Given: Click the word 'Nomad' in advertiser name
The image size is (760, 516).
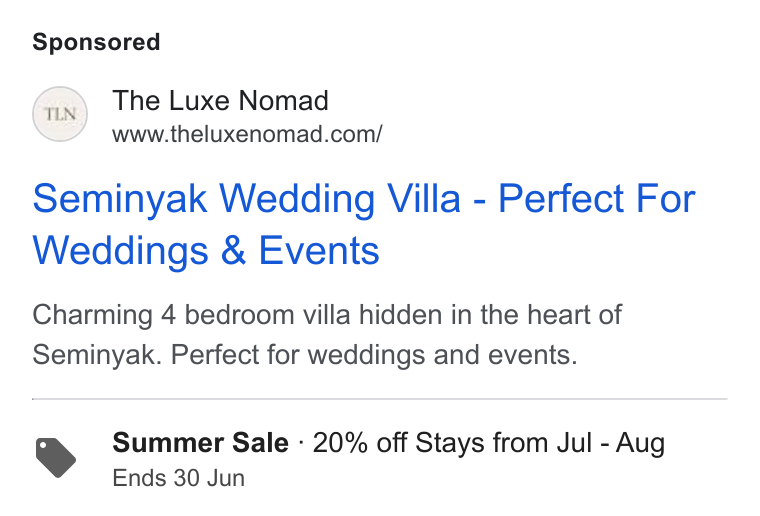Looking at the screenshot, I should [284, 100].
